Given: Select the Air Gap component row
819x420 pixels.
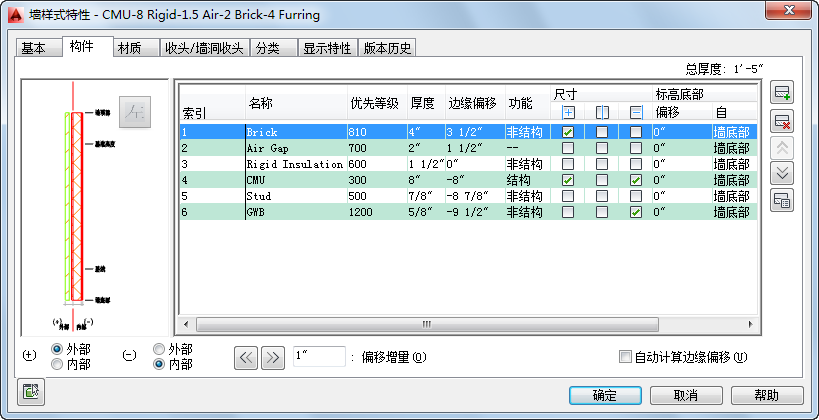Looking at the screenshot, I should point(468,148).
